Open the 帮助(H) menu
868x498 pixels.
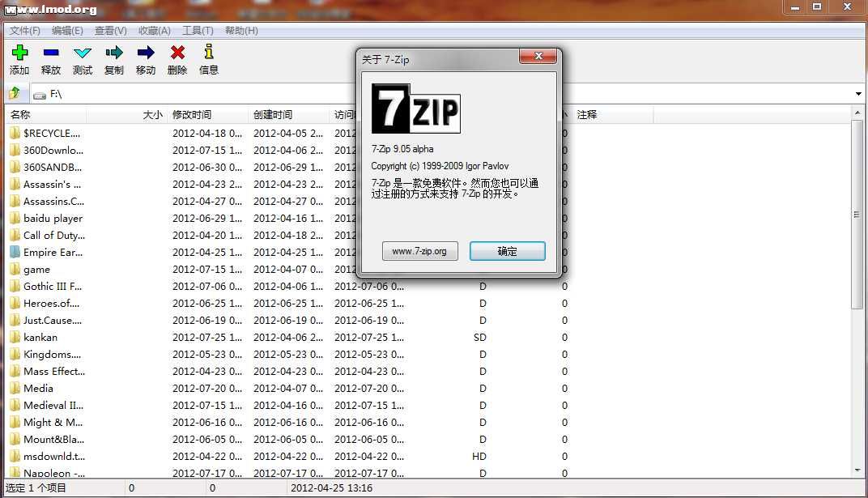(241, 31)
